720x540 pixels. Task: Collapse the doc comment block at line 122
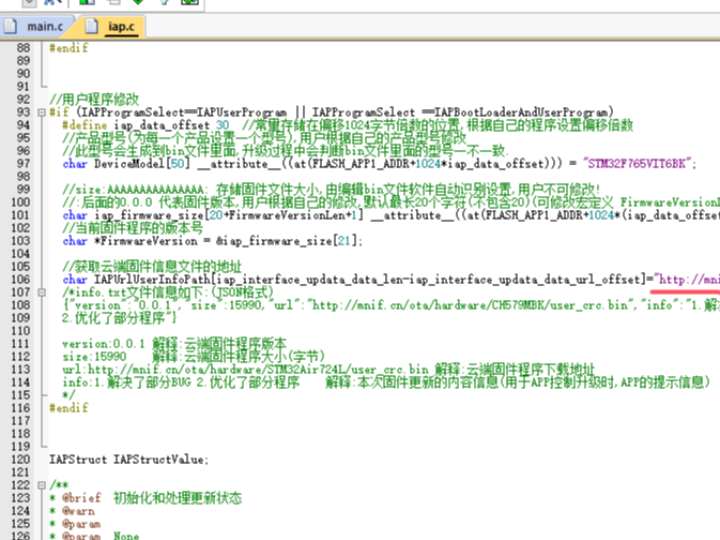pyautogui.click(x=40, y=484)
